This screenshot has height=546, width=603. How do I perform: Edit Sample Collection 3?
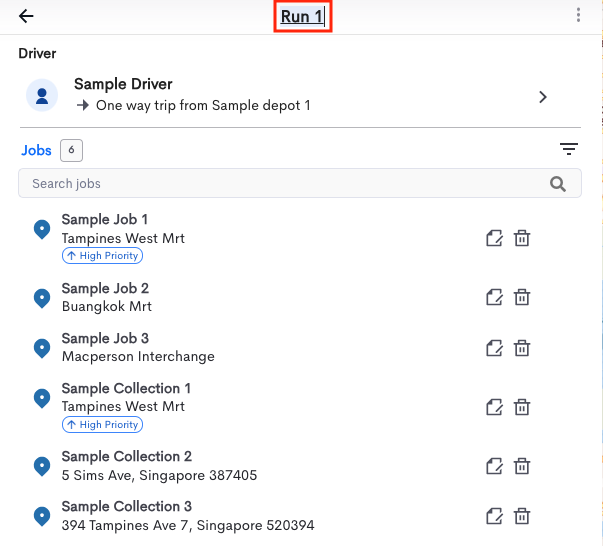click(494, 516)
